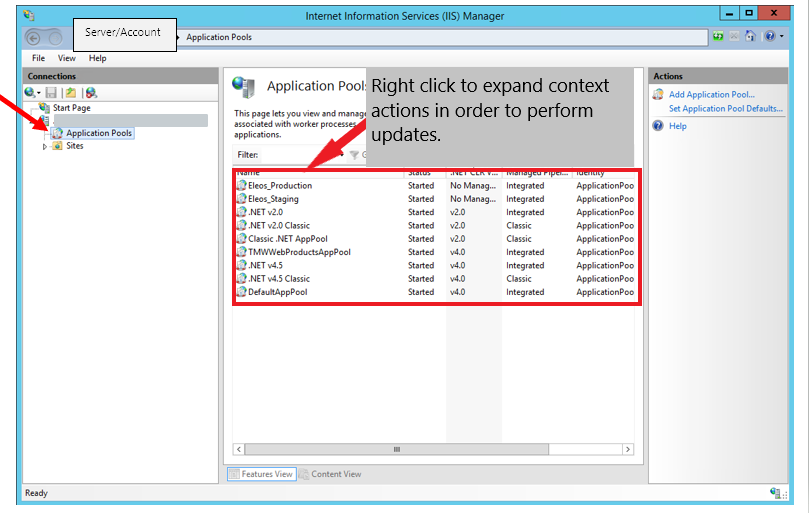Select the Sites tree item

(x=74, y=146)
